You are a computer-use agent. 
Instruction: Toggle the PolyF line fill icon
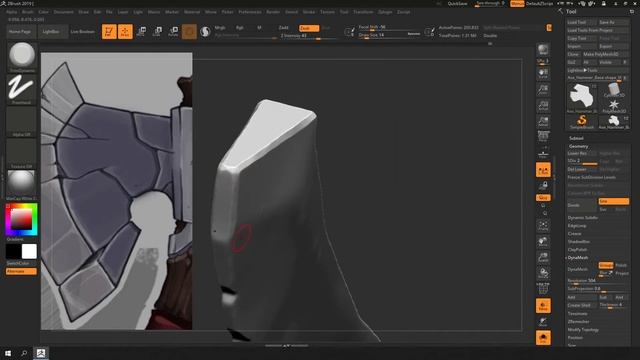[543, 289]
